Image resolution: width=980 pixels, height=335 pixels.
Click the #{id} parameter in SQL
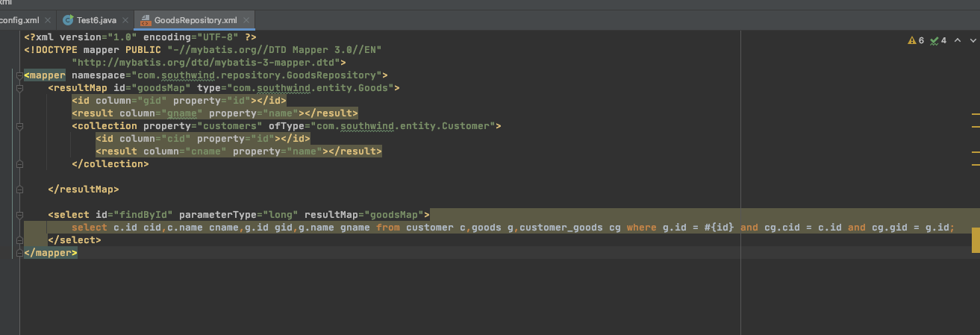[720, 228]
